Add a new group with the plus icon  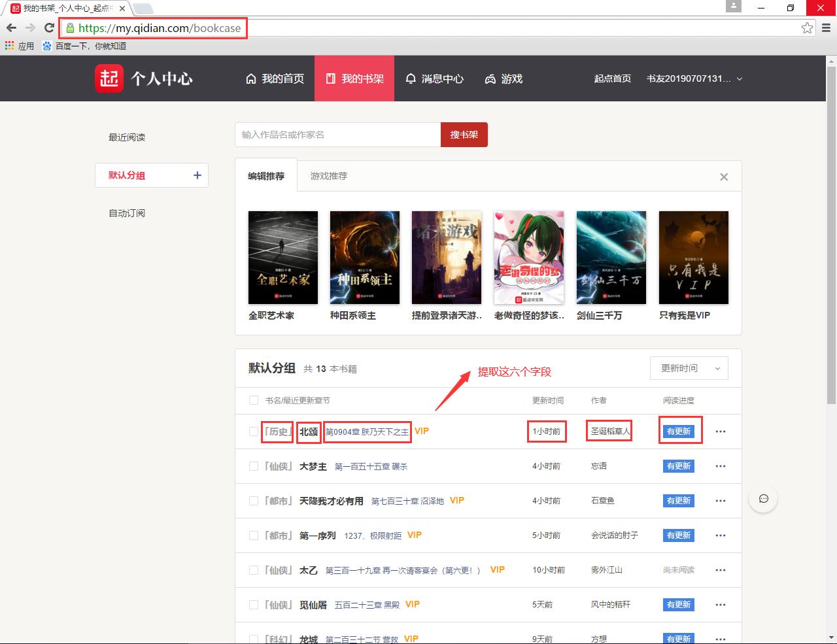[x=197, y=175]
